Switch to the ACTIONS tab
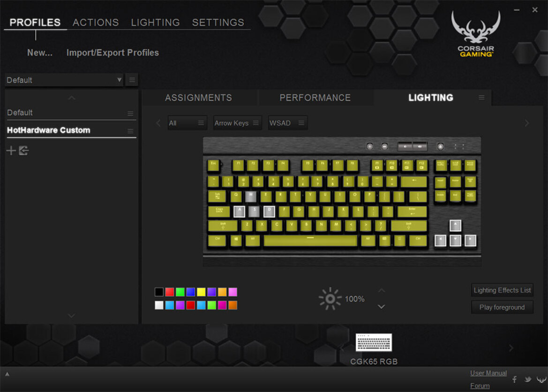This screenshot has height=392, width=548. (x=96, y=23)
